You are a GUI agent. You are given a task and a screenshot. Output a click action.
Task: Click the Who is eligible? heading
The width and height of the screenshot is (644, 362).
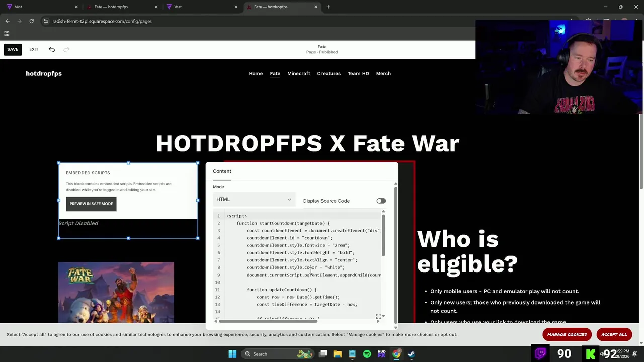click(467, 251)
